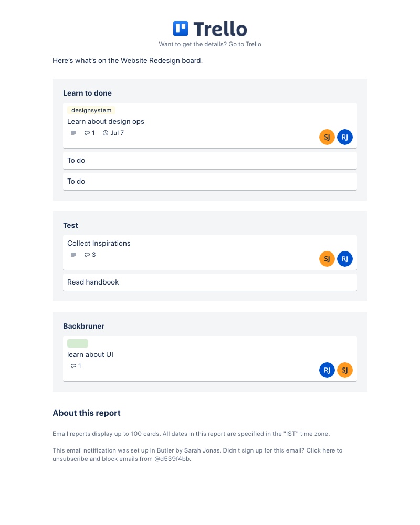Click the Trello logo at the top
This screenshot has height=525, width=420.
209,28
